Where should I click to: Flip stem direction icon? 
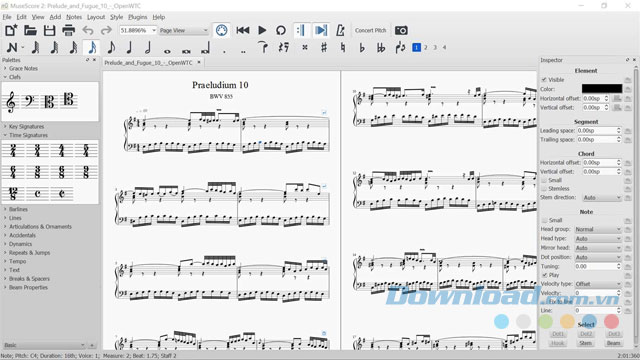(x=400, y=47)
